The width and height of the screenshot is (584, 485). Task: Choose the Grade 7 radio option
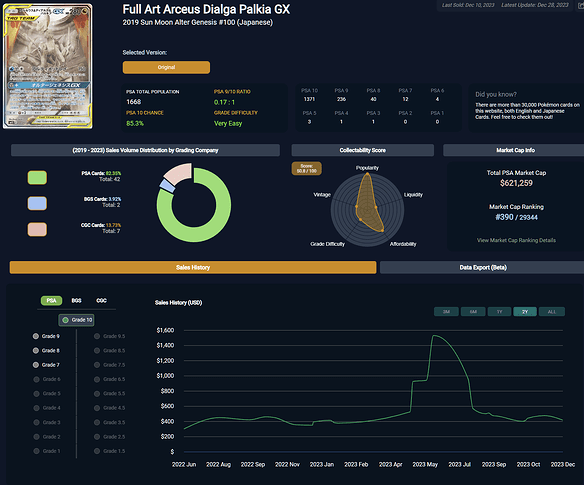[46, 365]
